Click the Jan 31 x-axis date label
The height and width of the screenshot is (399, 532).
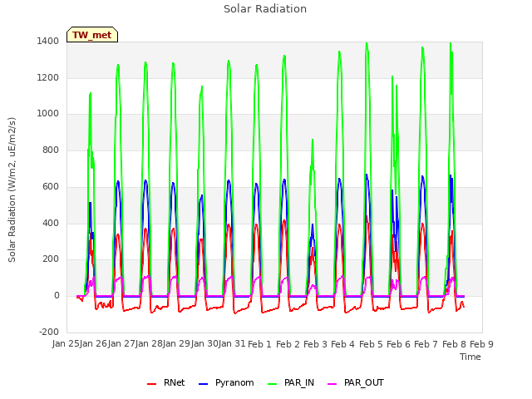click(x=232, y=344)
